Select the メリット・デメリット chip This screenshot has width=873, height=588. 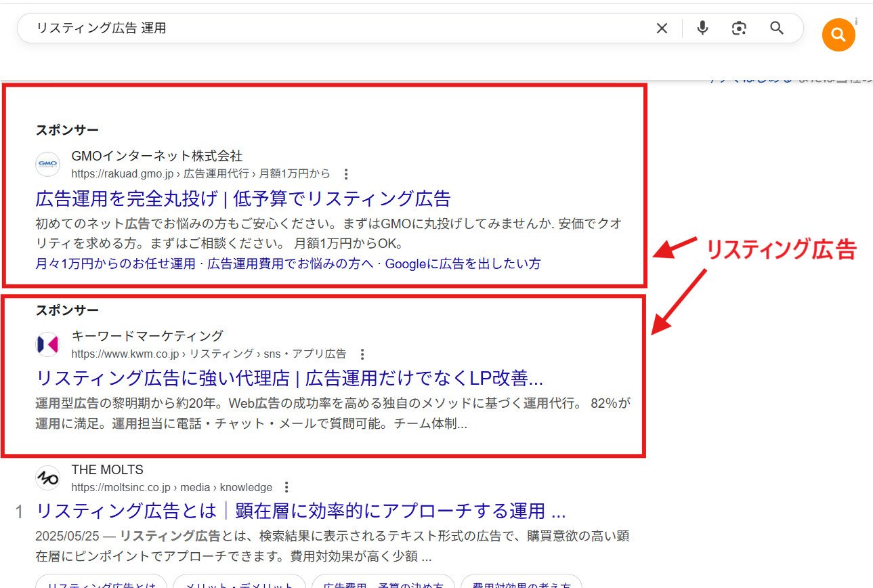tap(239, 583)
